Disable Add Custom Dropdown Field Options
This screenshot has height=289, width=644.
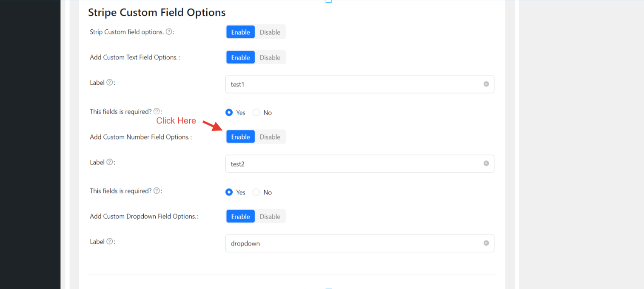click(x=270, y=216)
